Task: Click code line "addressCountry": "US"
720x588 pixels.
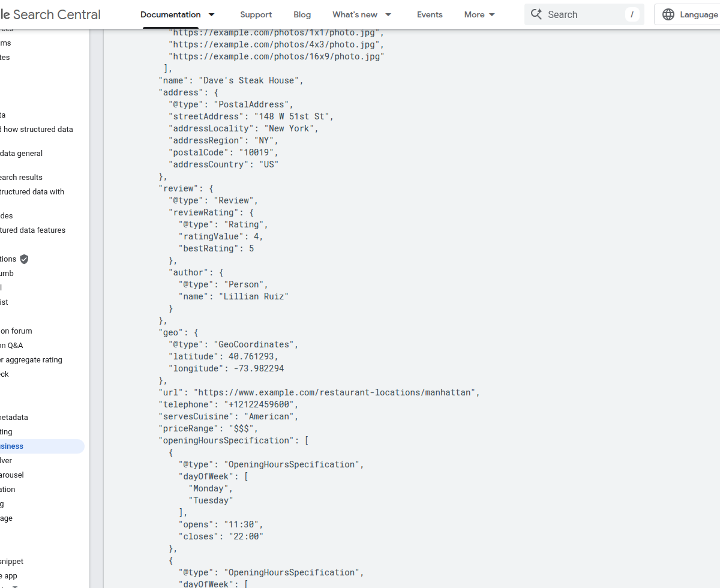Action: coord(224,164)
